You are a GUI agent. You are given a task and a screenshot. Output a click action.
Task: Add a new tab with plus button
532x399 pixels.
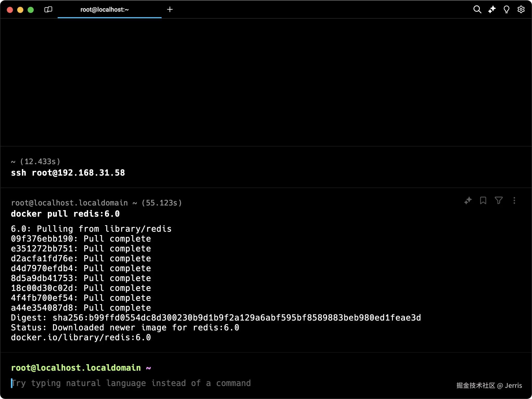pyautogui.click(x=170, y=10)
